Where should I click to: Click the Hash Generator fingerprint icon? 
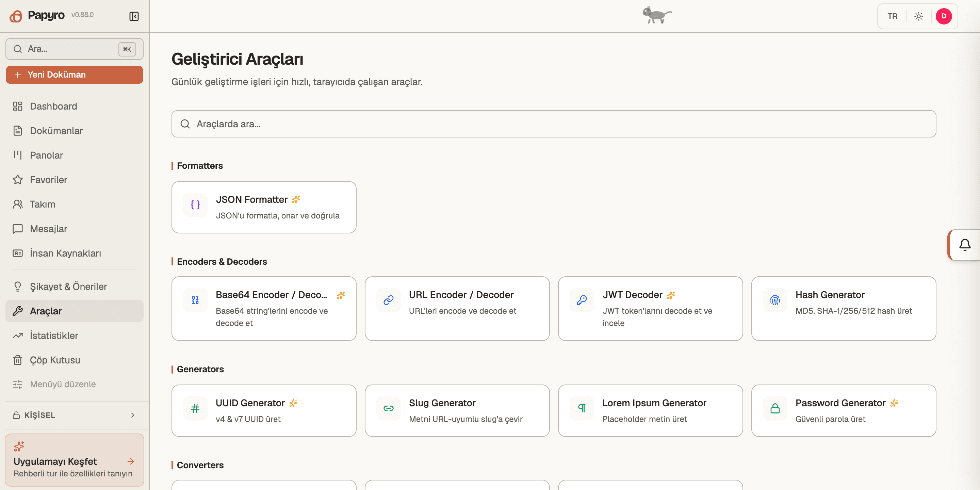coord(775,300)
